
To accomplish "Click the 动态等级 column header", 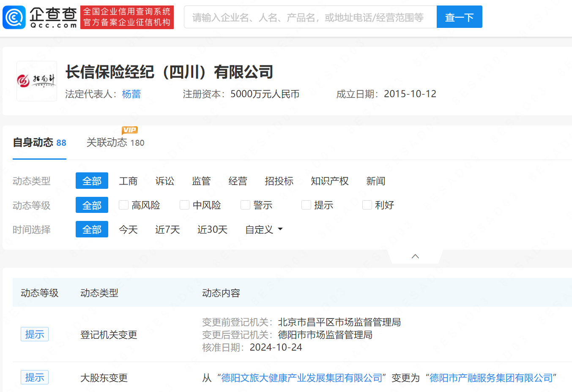I will tap(40, 293).
